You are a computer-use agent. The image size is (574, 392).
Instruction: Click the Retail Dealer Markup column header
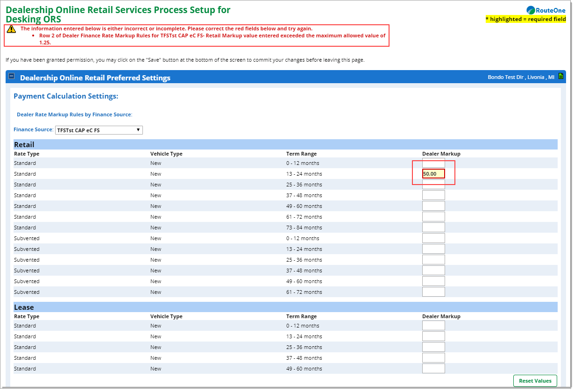(441, 154)
